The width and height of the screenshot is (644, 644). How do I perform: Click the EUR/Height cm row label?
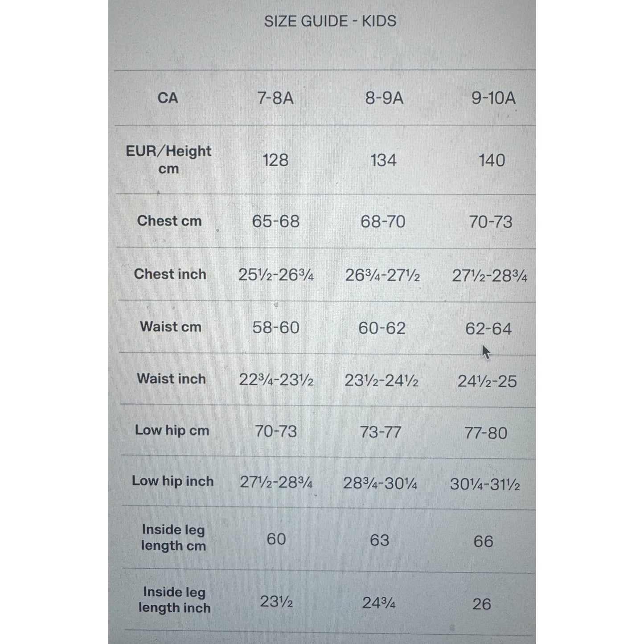pos(168,160)
